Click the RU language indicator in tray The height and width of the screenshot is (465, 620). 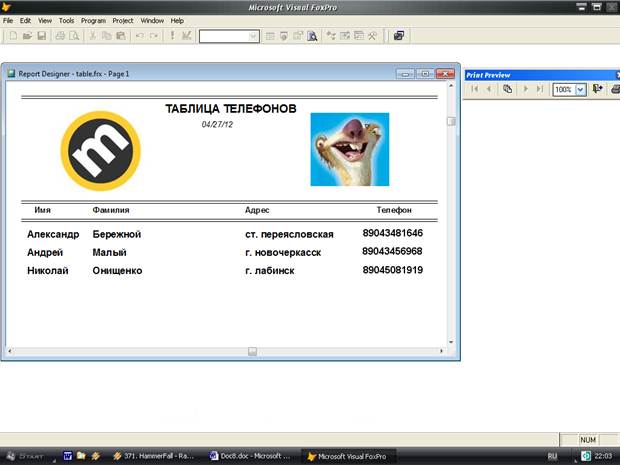[x=552, y=456]
